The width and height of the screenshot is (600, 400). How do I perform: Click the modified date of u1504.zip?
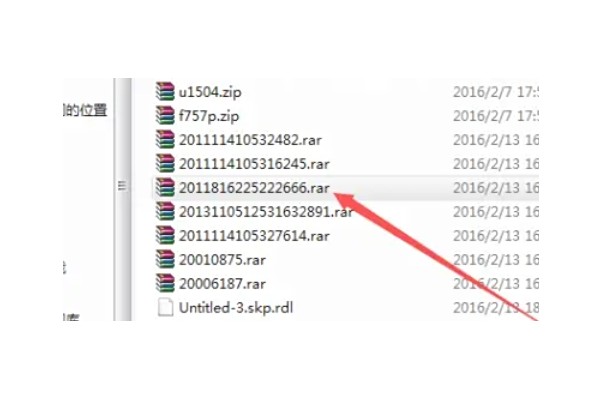pyautogui.click(x=496, y=92)
